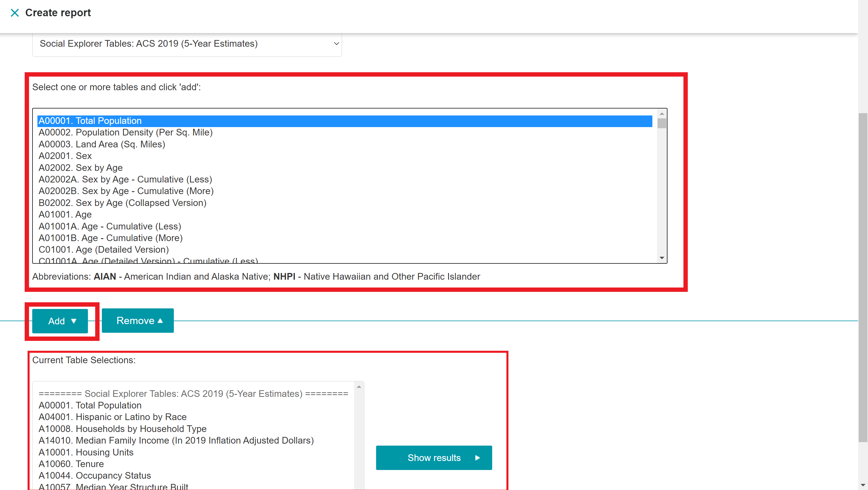Select A01001. Age table

65,214
